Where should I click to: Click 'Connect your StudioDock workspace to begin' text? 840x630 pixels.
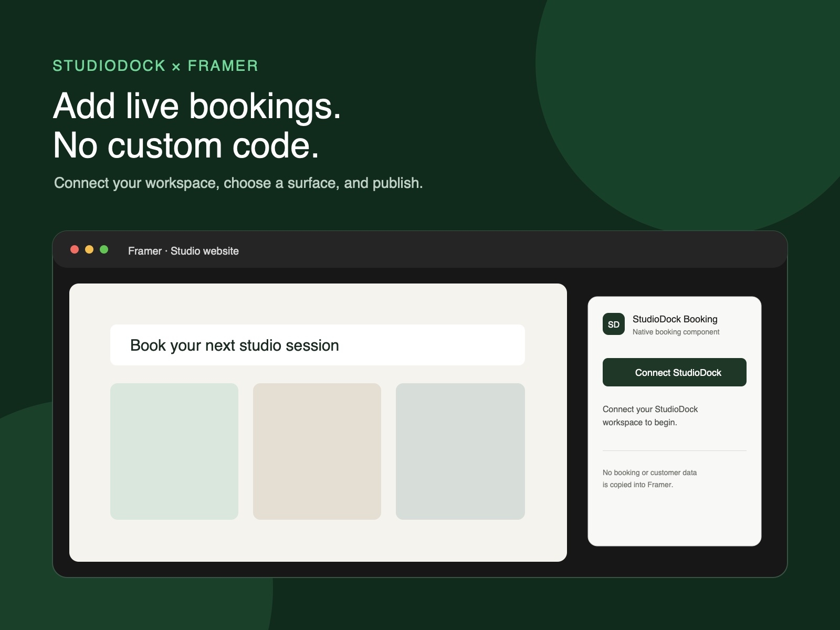click(x=650, y=416)
